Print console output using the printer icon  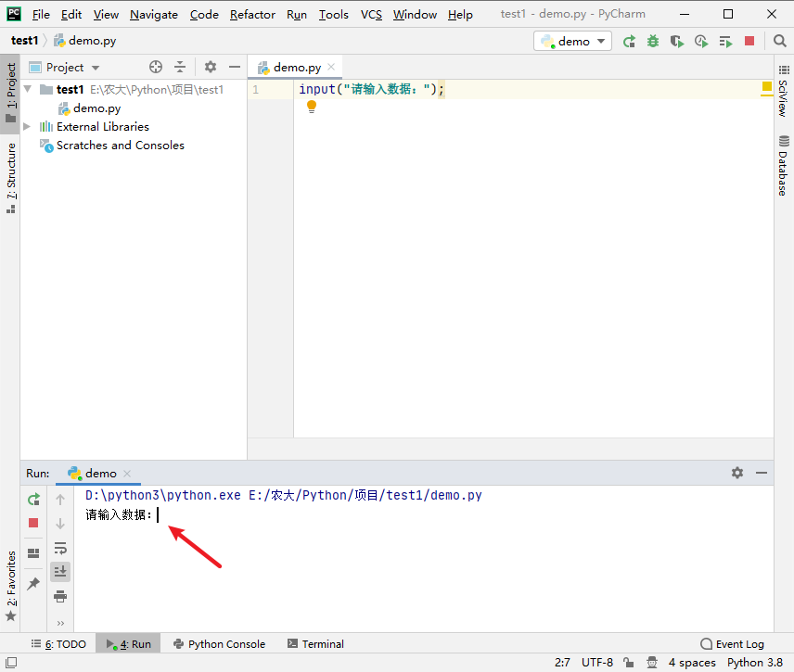pos(60,596)
